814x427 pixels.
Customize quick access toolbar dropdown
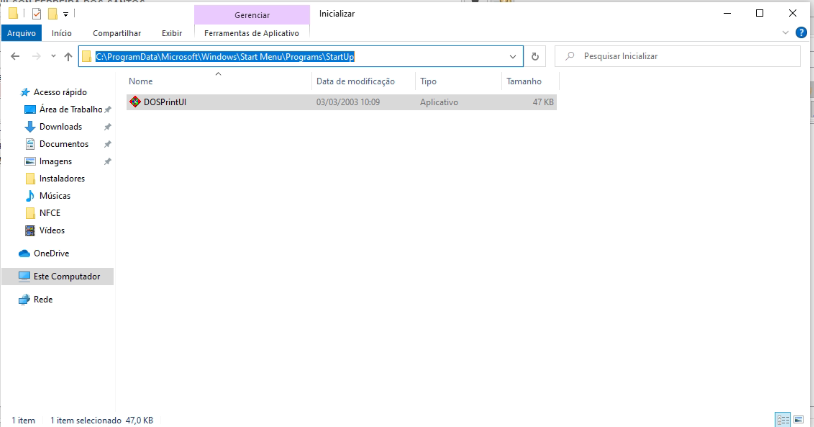pyautogui.click(x=65, y=14)
